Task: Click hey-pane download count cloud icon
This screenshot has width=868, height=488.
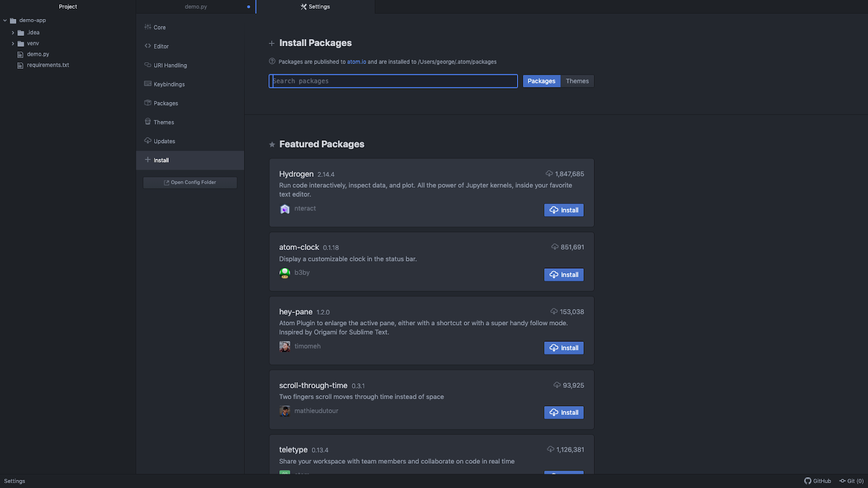Action: click(x=554, y=311)
